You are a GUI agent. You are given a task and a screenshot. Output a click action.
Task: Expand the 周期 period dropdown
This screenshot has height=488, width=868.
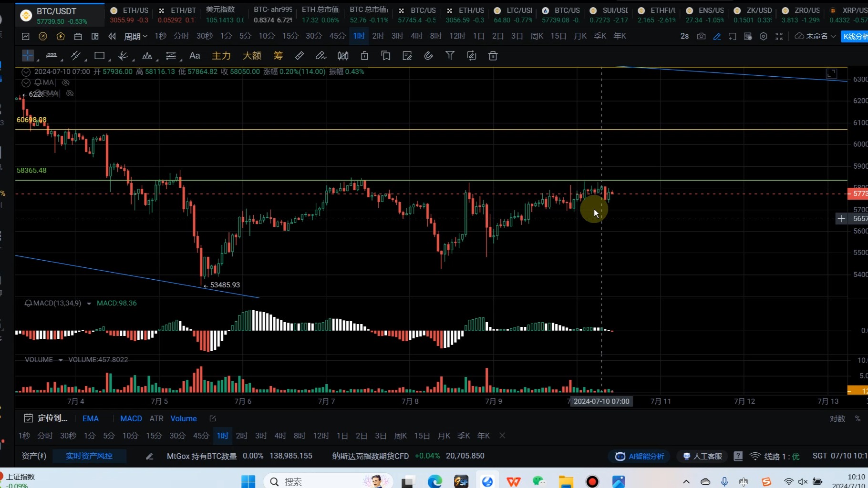pos(135,36)
